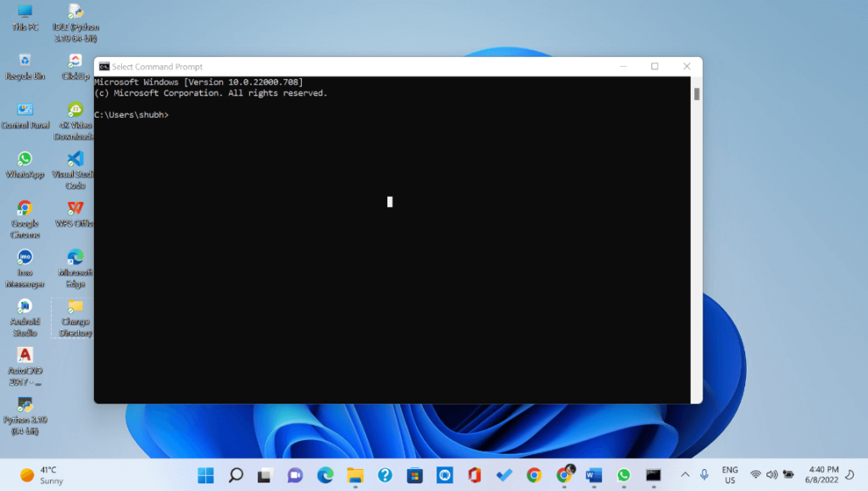Select the Microsoft Edge desktop shortcut
The height and width of the screenshot is (491, 868).
coord(75,269)
